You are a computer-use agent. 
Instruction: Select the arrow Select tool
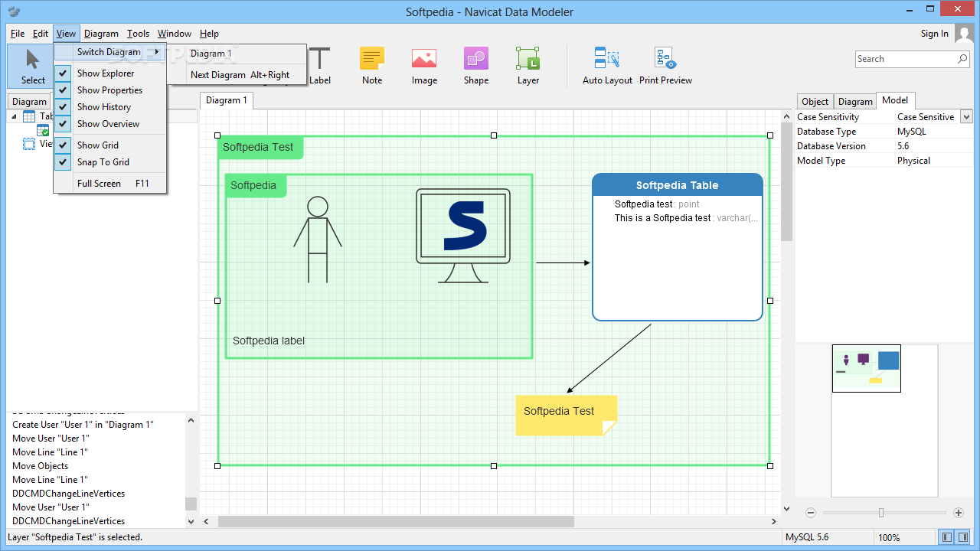tap(33, 66)
